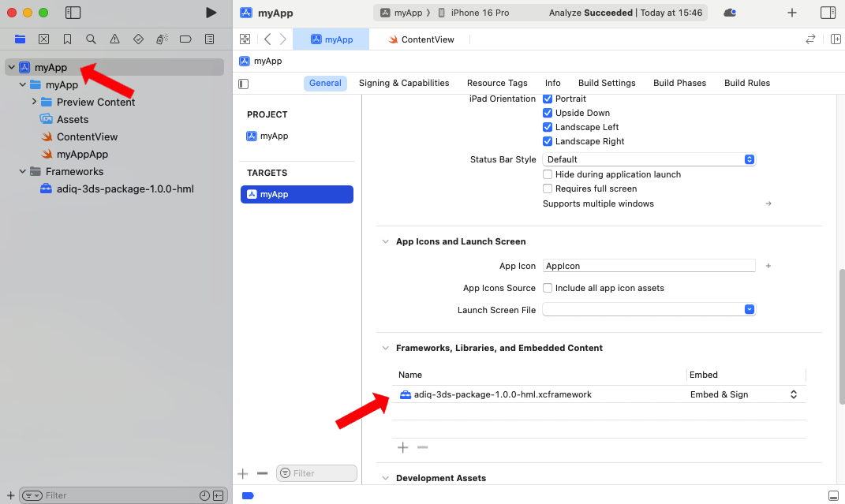The height and width of the screenshot is (504, 845).
Task: Enable Hide during application launch
Action: (x=548, y=174)
